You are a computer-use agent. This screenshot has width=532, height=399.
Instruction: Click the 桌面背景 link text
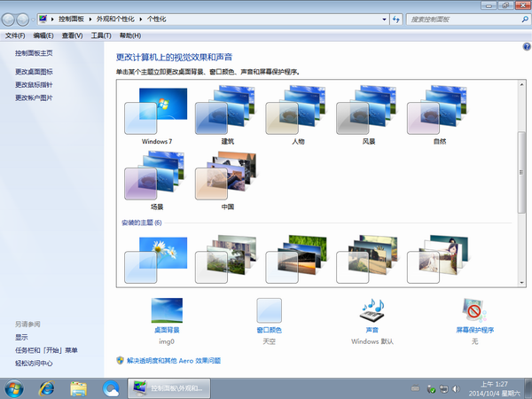tap(167, 330)
